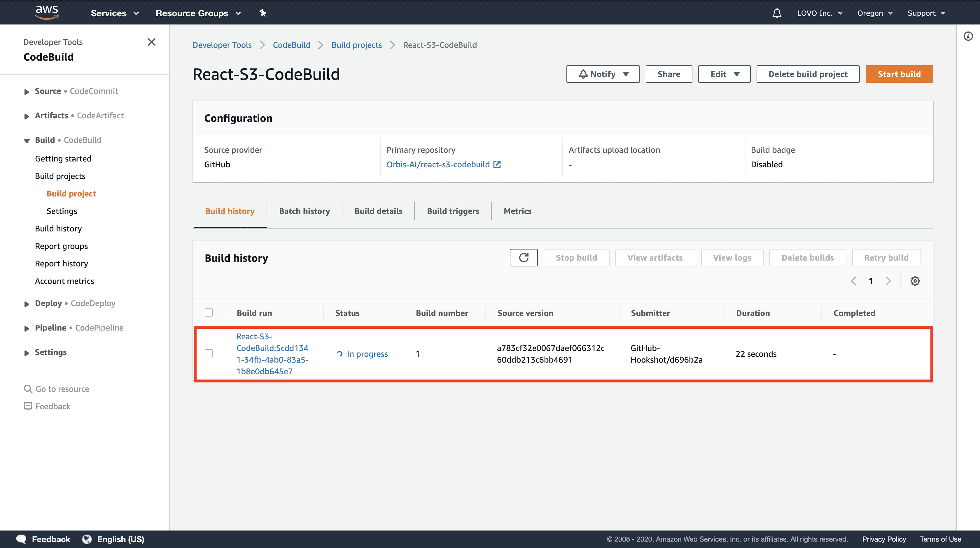980x548 pixels.
Task: Click external link icon next to repository
Action: (x=497, y=164)
